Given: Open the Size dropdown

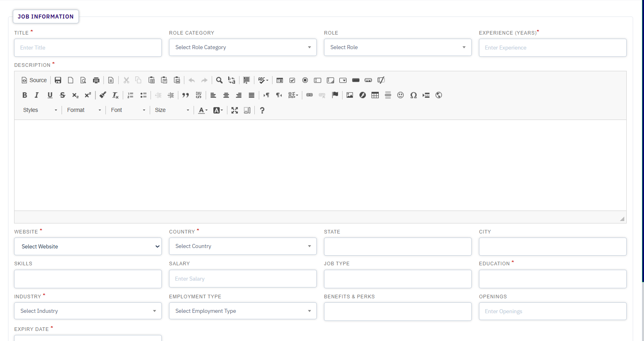Looking at the screenshot, I should point(171,110).
